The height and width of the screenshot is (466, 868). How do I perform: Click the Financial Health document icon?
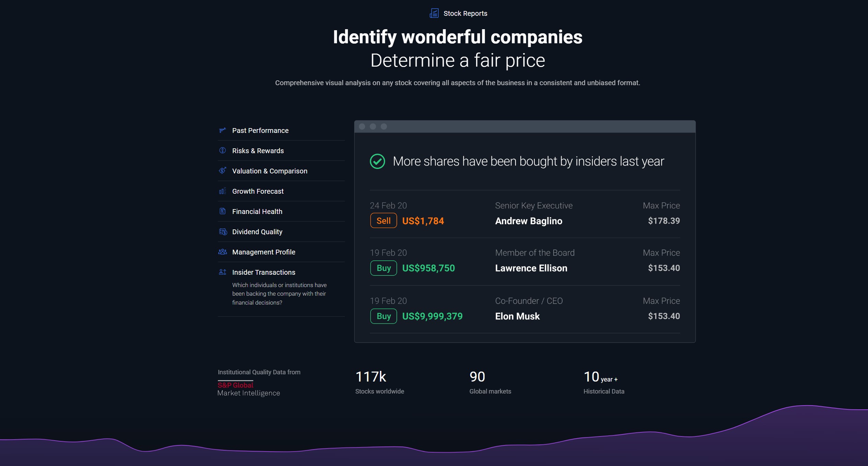tap(222, 211)
